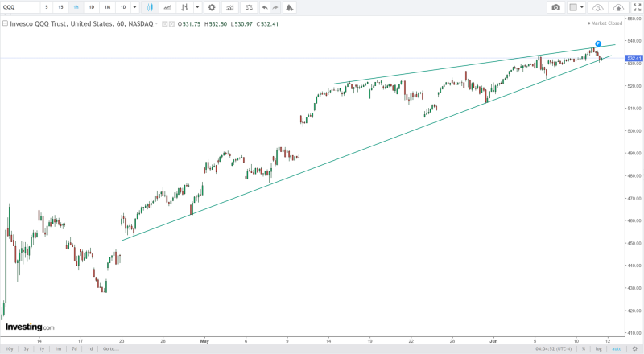Expand the time interval dropdown arrow

[134, 7]
